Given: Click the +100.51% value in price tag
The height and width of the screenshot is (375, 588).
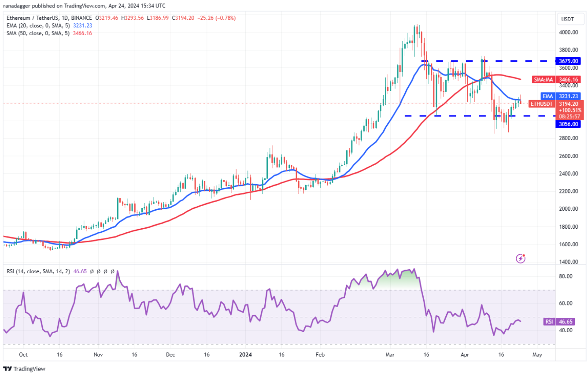Looking at the screenshot, I should [x=570, y=110].
